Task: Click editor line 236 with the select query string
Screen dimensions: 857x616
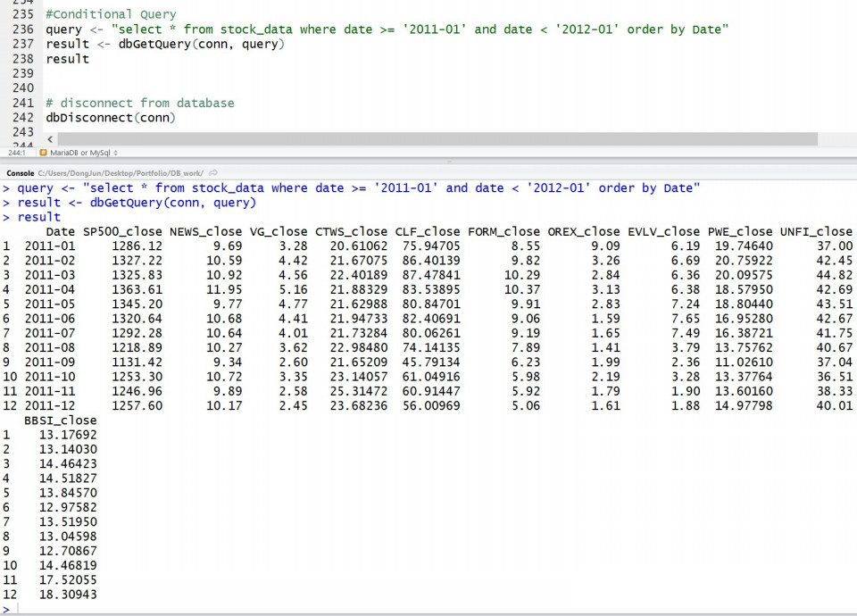Action: [387, 29]
